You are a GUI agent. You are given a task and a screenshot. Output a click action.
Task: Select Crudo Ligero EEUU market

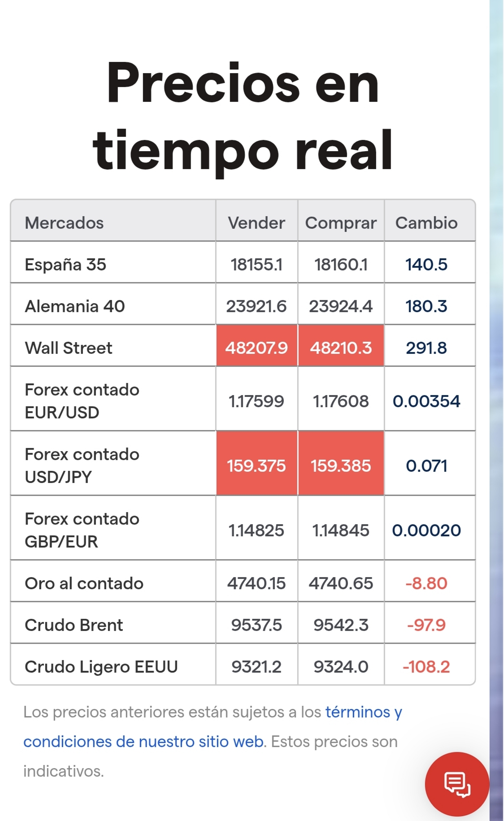[x=101, y=667]
